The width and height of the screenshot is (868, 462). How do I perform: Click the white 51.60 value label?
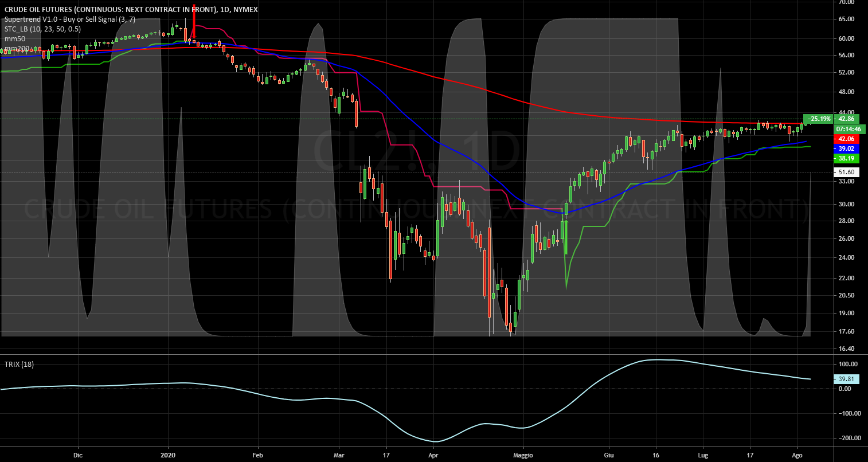847,172
